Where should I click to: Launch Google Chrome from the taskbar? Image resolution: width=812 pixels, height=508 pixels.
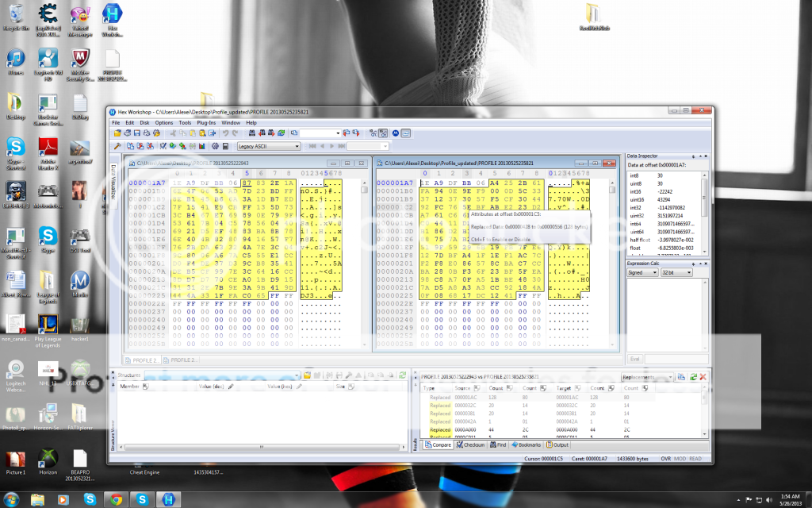pyautogui.click(x=116, y=499)
